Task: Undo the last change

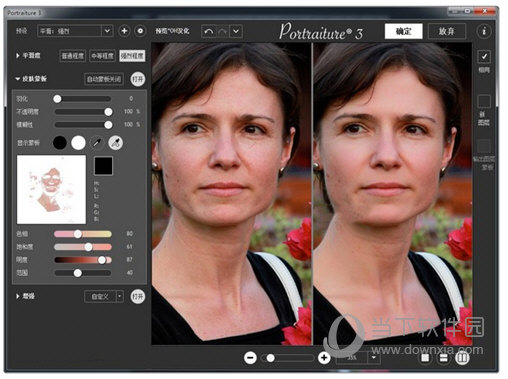Action: coord(209,31)
